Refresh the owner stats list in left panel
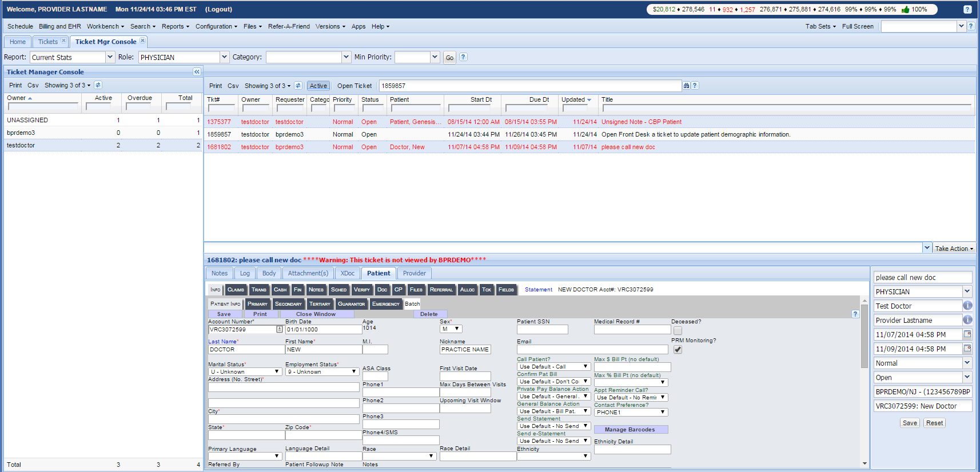980x472 pixels. 98,85
